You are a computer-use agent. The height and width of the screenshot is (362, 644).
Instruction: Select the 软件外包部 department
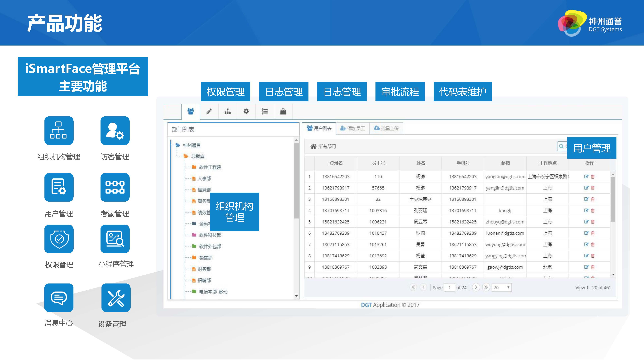click(x=210, y=246)
